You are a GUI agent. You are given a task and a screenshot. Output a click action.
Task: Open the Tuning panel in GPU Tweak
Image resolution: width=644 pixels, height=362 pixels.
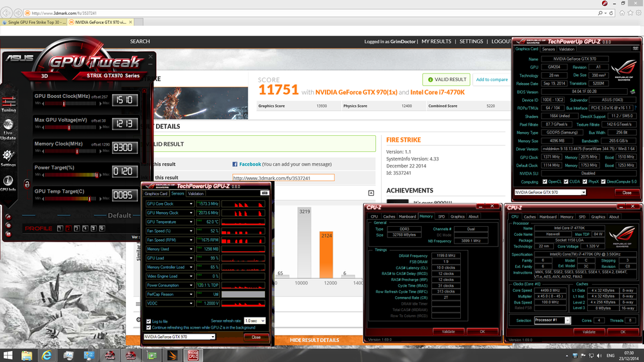(x=8, y=104)
